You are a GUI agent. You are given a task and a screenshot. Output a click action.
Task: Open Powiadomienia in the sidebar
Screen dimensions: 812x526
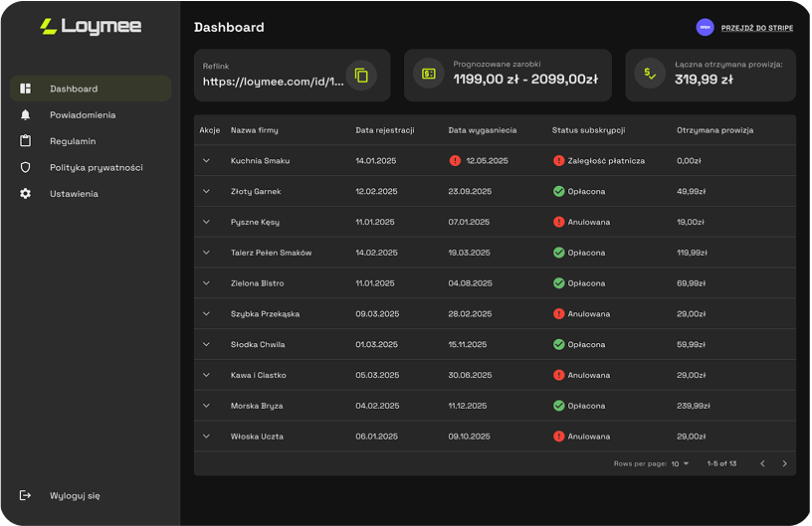click(83, 115)
